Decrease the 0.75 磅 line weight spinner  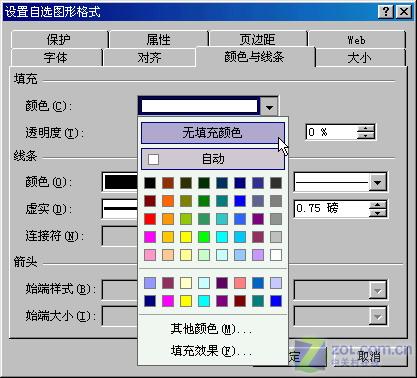point(378,213)
